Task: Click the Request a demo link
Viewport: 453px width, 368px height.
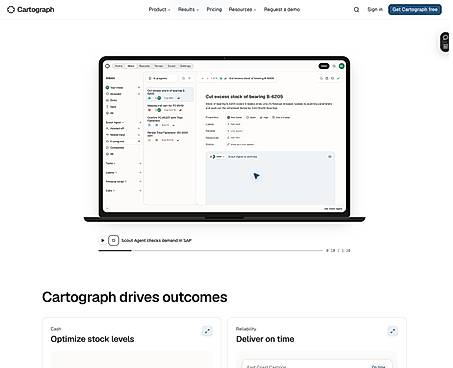Action: [x=282, y=10]
